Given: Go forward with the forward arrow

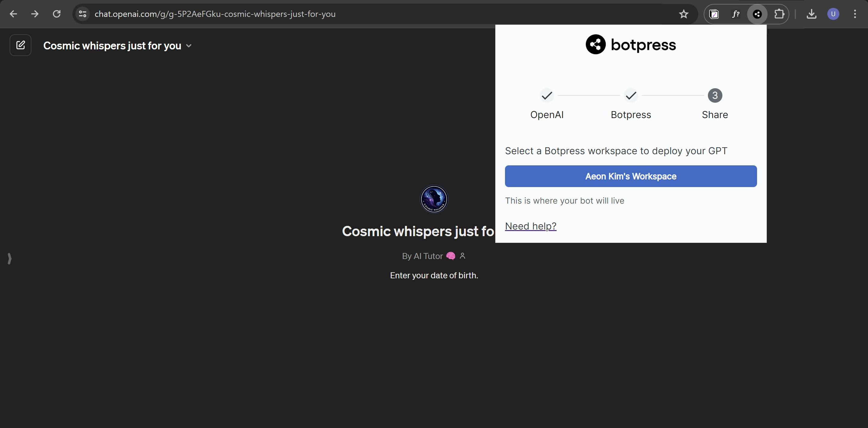Looking at the screenshot, I should coord(35,14).
